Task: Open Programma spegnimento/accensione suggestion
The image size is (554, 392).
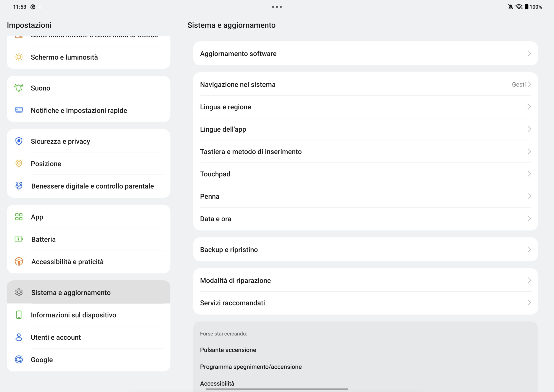Action: click(x=251, y=367)
